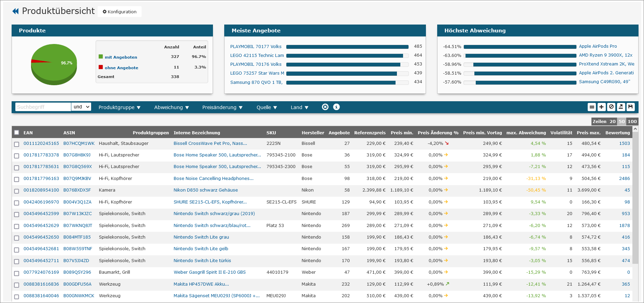Viewport: 644px width, 303px height.
Task: Select the Nikon D850 row checkbox
Action: pos(16,191)
